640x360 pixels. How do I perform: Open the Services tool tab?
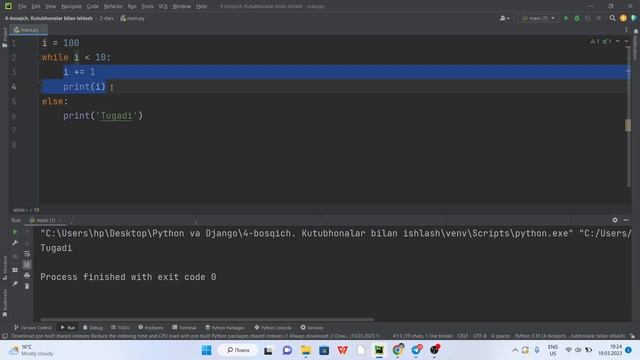(312, 328)
